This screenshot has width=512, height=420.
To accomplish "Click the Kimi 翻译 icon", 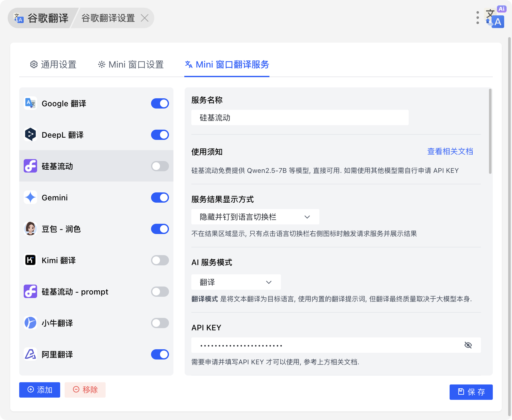I will tap(30, 260).
